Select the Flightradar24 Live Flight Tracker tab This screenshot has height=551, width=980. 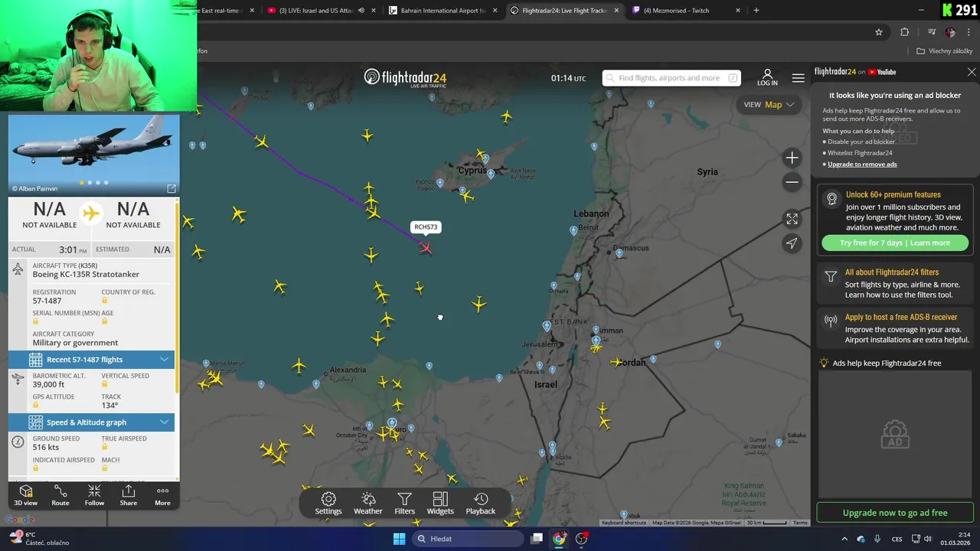coord(563,11)
